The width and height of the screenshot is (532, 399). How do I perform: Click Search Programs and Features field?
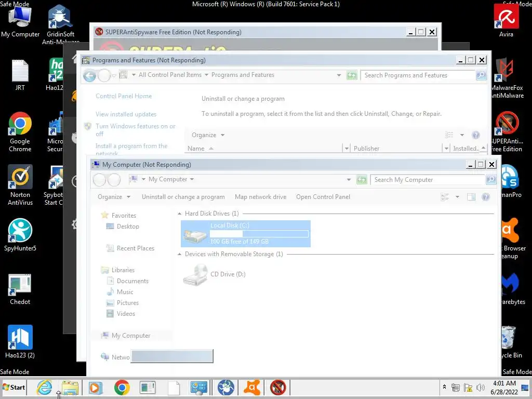[418, 75]
